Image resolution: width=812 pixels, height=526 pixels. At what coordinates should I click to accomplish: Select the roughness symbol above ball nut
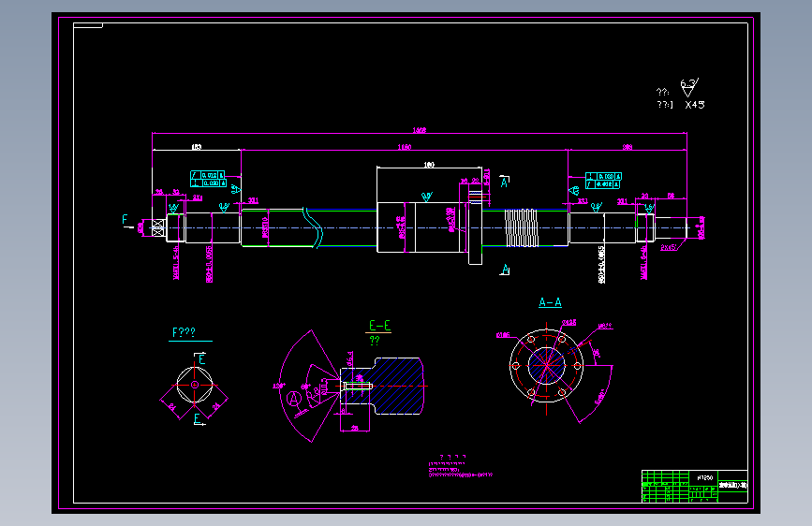coord(427,197)
